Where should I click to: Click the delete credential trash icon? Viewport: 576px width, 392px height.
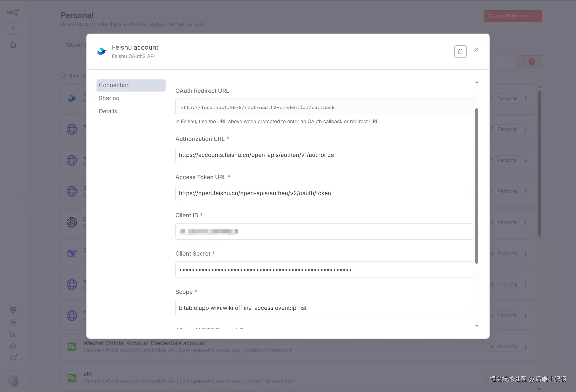pos(460,52)
